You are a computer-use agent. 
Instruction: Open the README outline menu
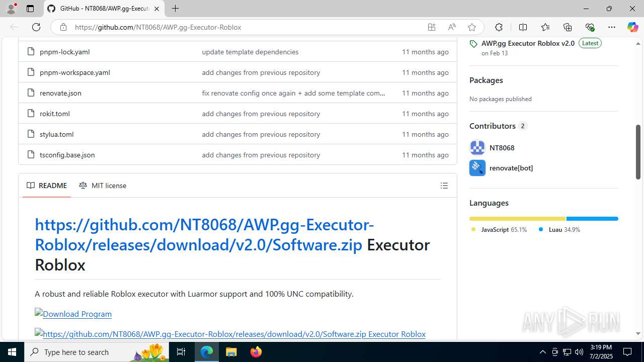tap(444, 186)
